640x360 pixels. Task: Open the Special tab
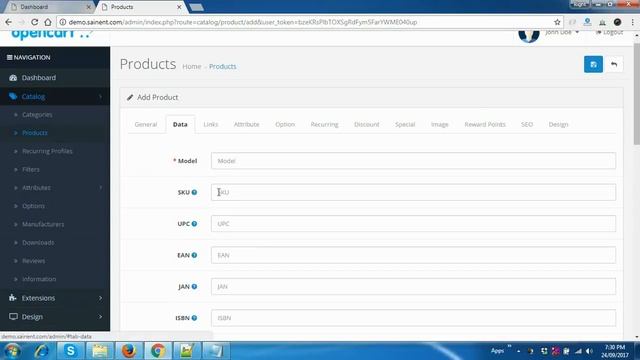coord(405,124)
